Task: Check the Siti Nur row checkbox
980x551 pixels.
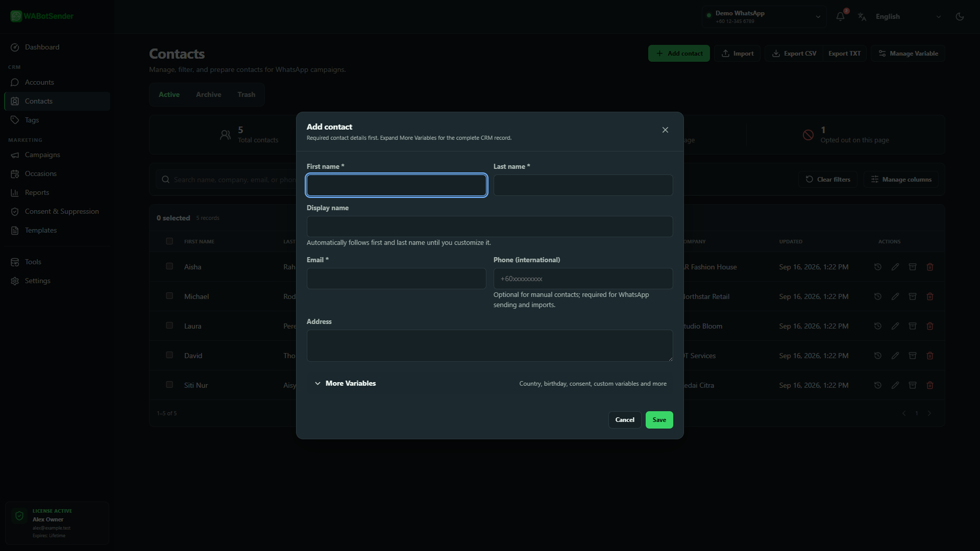Action: coord(169,385)
